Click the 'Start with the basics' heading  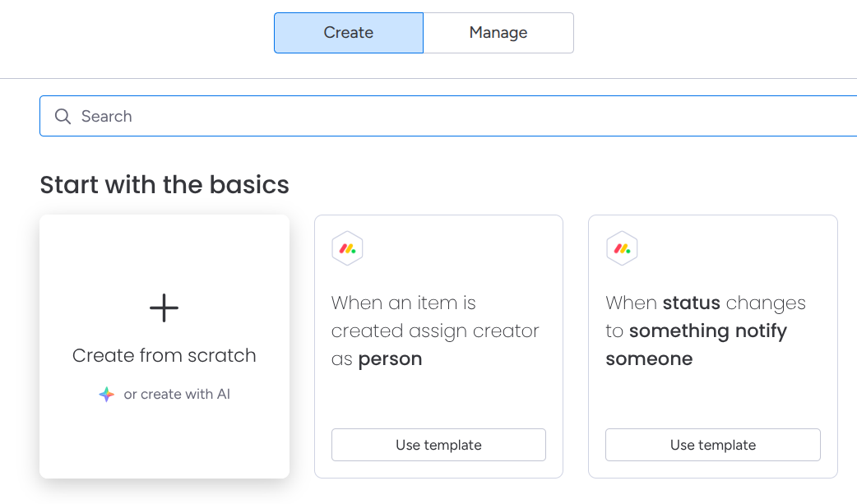pos(164,185)
